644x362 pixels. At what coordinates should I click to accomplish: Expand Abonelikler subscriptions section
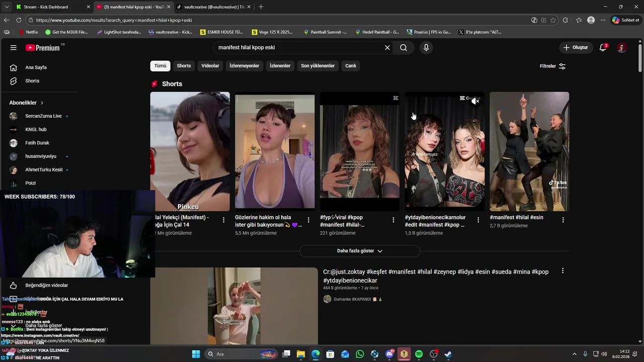click(26, 103)
